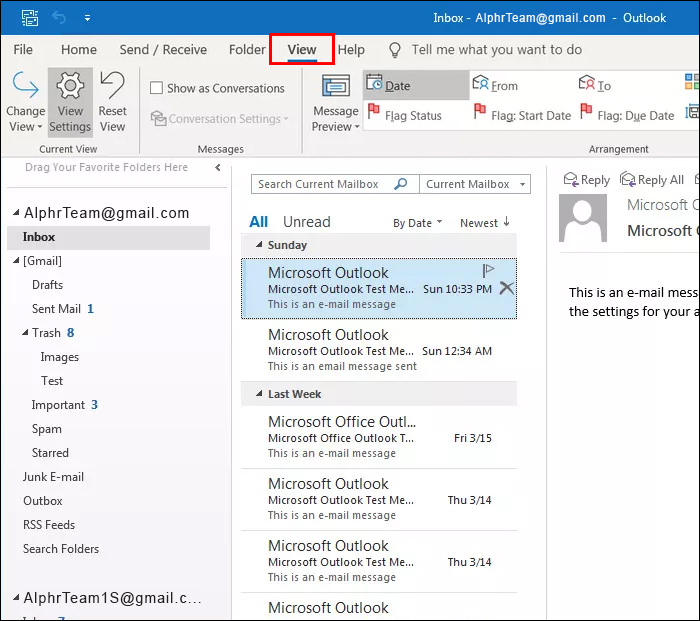This screenshot has height=621, width=700.
Task: Open the Folder ribbon tab
Action: tap(247, 50)
